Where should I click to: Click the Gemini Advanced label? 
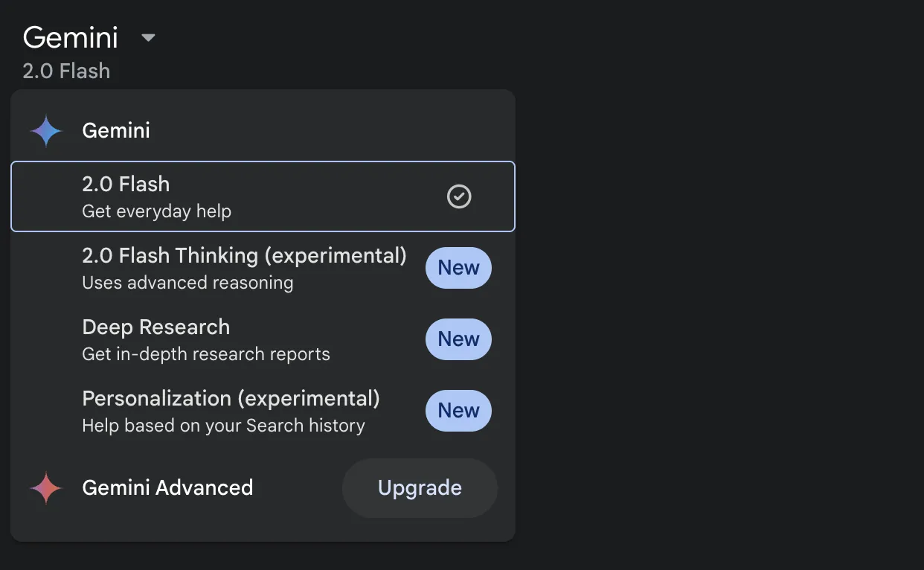[167, 488]
